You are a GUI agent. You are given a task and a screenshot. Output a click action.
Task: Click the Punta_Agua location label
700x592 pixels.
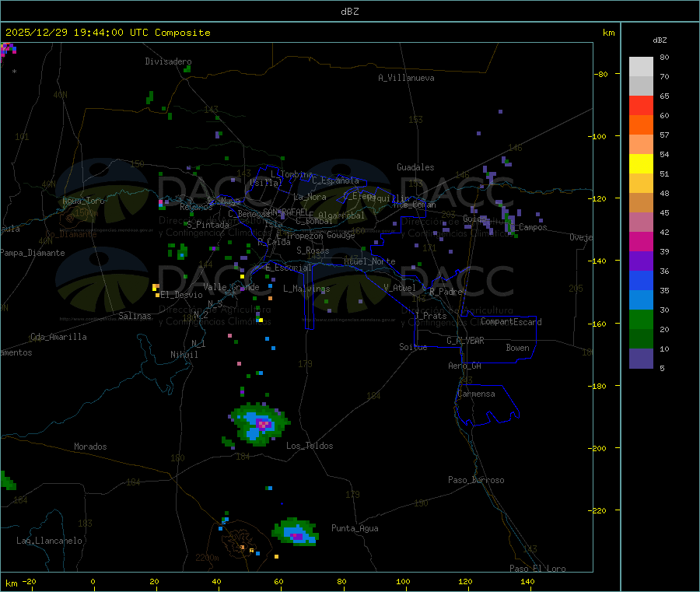point(355,528)
